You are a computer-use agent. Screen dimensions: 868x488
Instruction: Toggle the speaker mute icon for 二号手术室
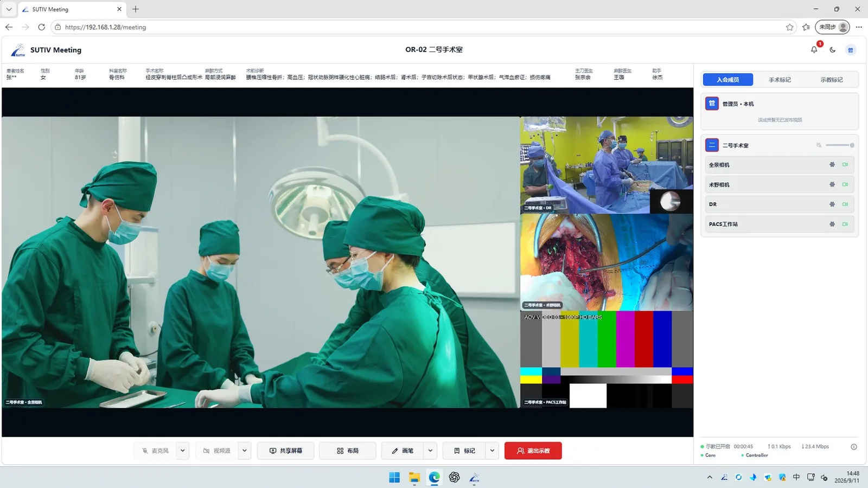click(819, 145)
